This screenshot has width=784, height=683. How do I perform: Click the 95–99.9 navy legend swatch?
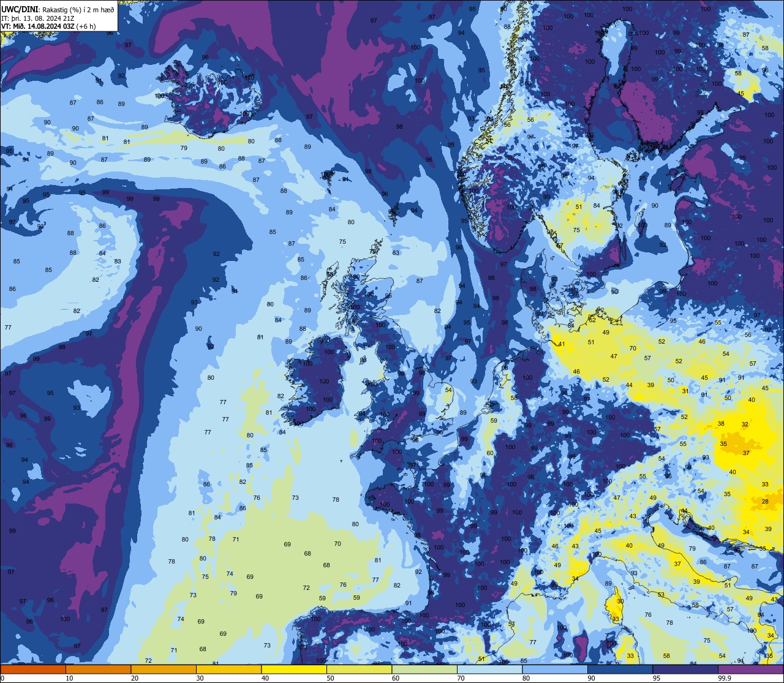[685, 669]
